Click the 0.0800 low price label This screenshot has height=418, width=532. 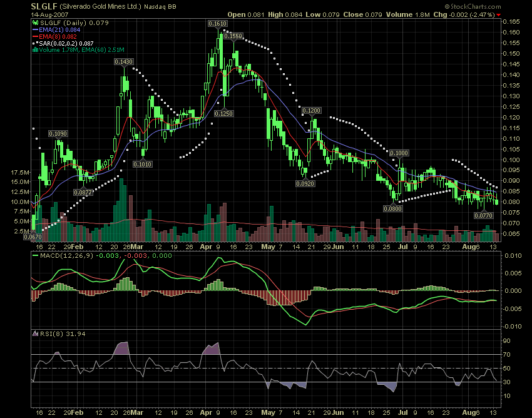(392, 208)
